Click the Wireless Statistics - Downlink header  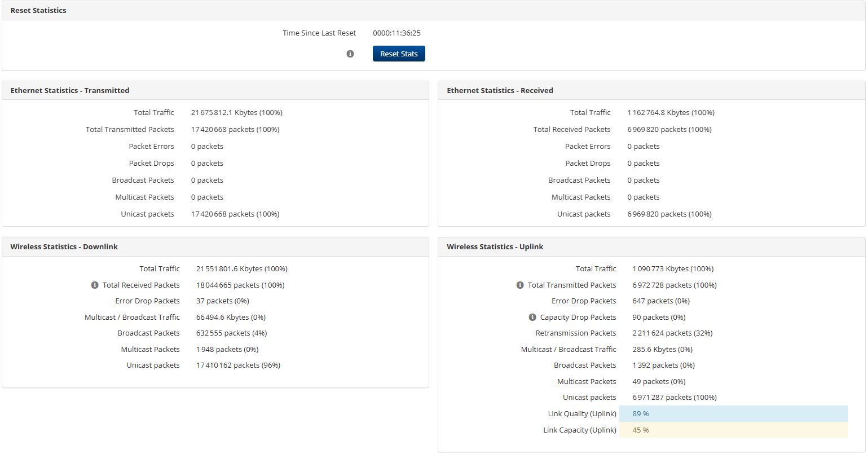pos(64,246)
